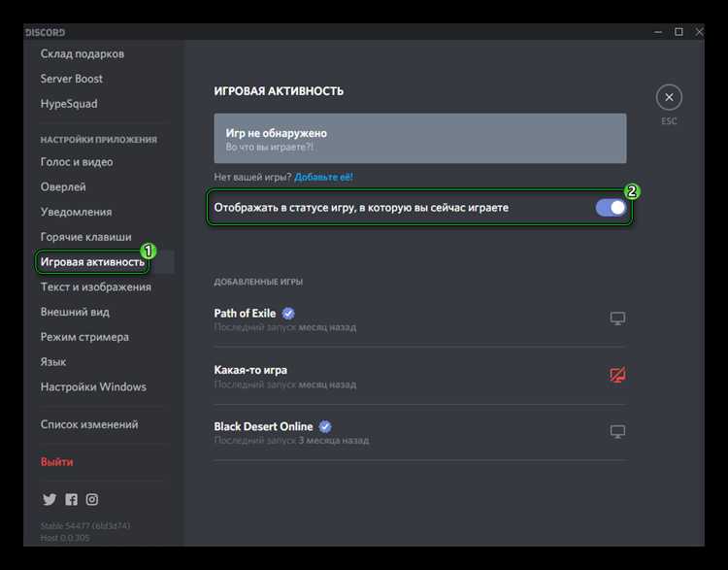Select the 'Какая-то игра' game name
The height and width of the screenshot is (570, 728).
pyautogui.click(x=250, y=370)
